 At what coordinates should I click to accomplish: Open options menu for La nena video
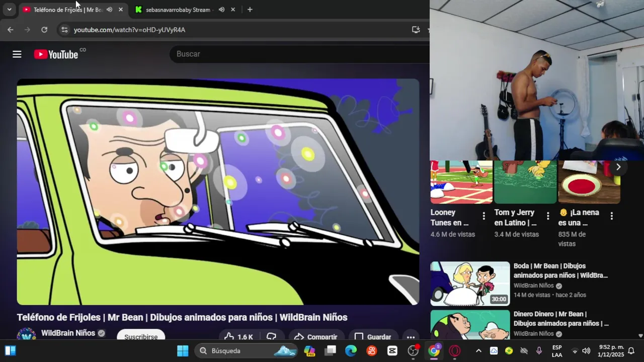click(612, 216)
